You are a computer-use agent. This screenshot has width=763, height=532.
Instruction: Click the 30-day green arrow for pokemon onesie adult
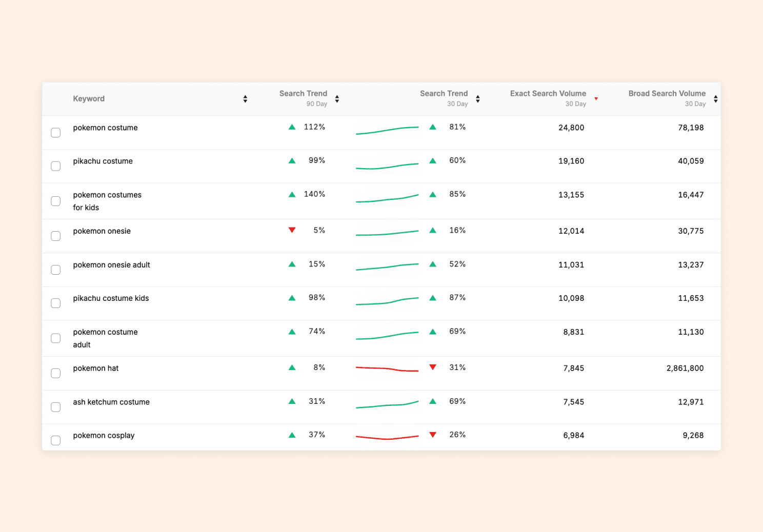coord(433,264)
